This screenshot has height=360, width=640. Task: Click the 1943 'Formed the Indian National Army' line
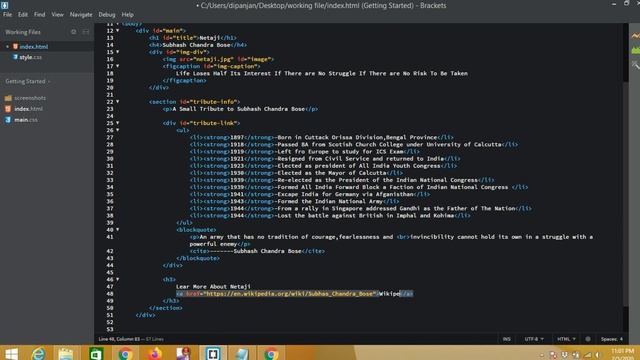pyautogui.click(x=294, y=201)
